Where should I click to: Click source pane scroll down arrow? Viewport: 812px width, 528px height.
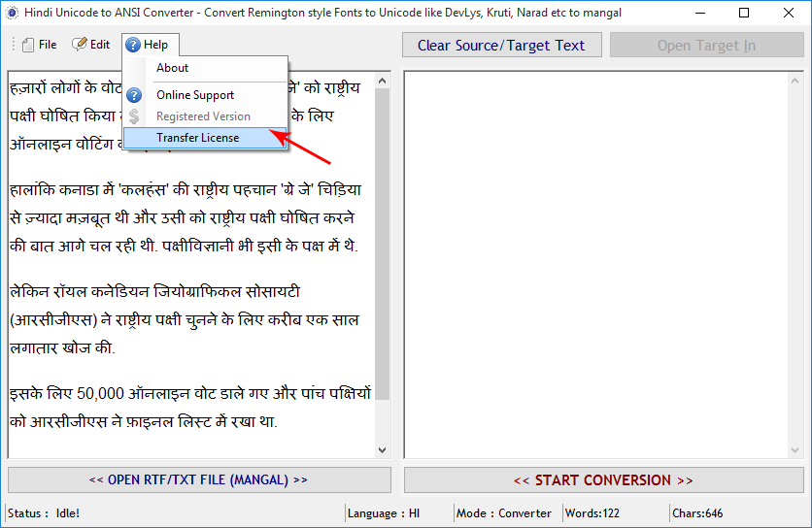382,449
